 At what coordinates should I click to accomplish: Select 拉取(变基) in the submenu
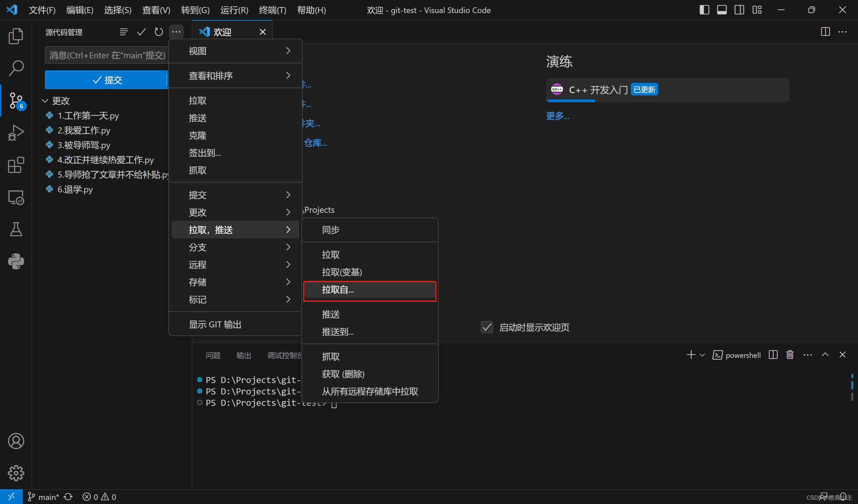[370, 272]
